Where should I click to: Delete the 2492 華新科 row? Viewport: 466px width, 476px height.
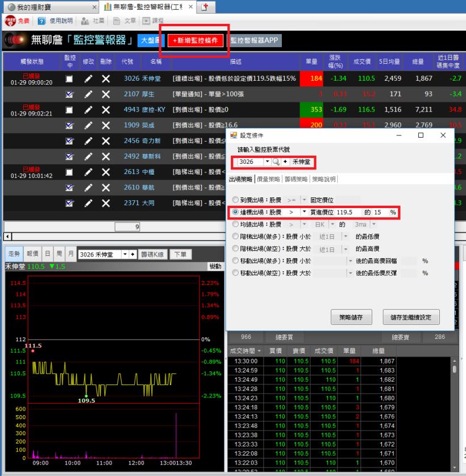coord(106,156)
